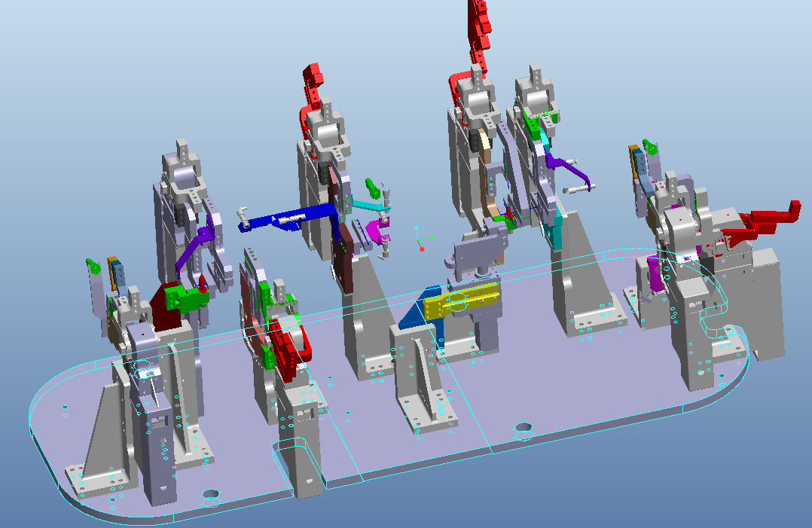Select the small green pin at far-left station top
Screen dimensions: 812x528
[x=93, y=266]
